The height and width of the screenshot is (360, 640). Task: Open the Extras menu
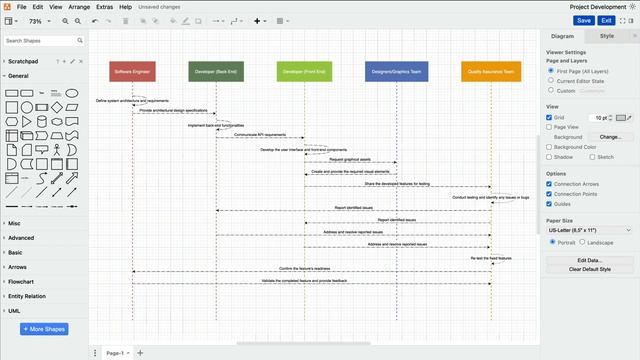coord(104,7)
